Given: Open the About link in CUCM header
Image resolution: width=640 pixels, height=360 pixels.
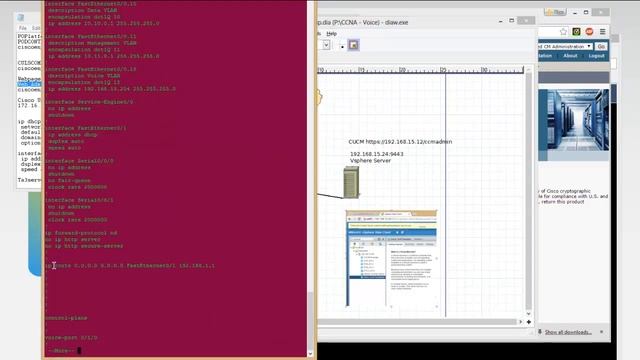Looking at the screenshot, I should [570, 56].
